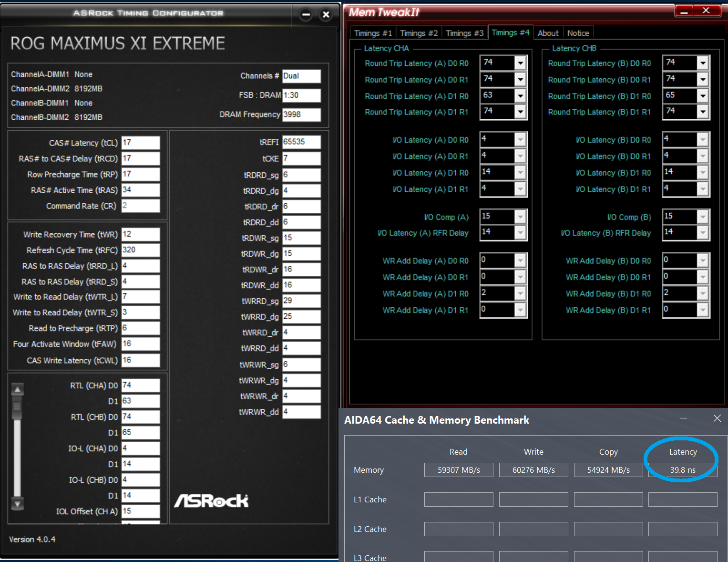Open the Notice tab
Viewport: 728px width, 562px height.
click(578, 33)
